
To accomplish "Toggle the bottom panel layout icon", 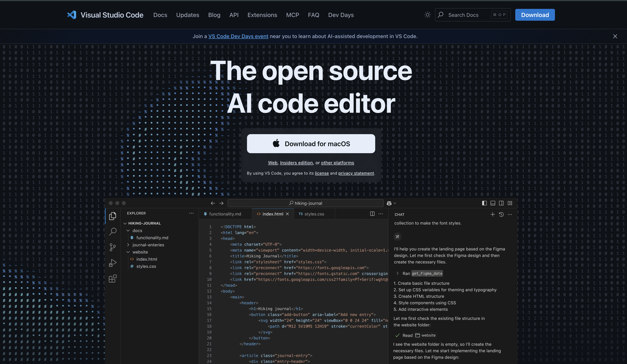I will click(493, 203).
